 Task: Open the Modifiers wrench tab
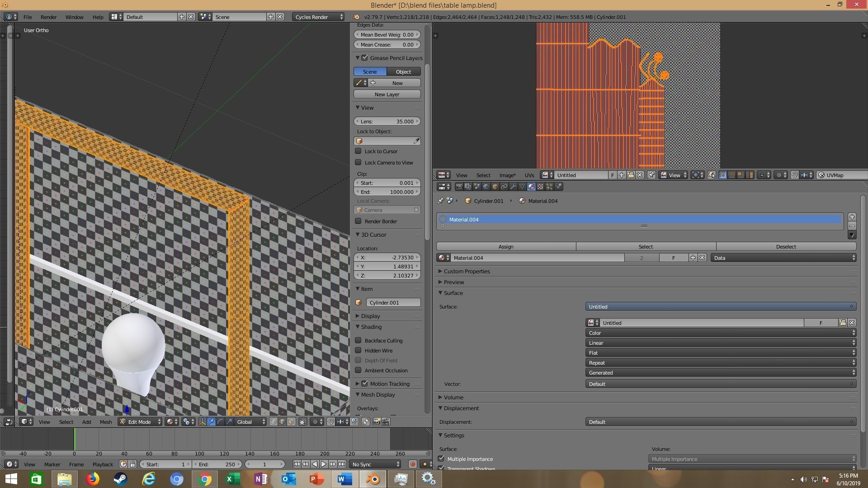pos(513,187)
